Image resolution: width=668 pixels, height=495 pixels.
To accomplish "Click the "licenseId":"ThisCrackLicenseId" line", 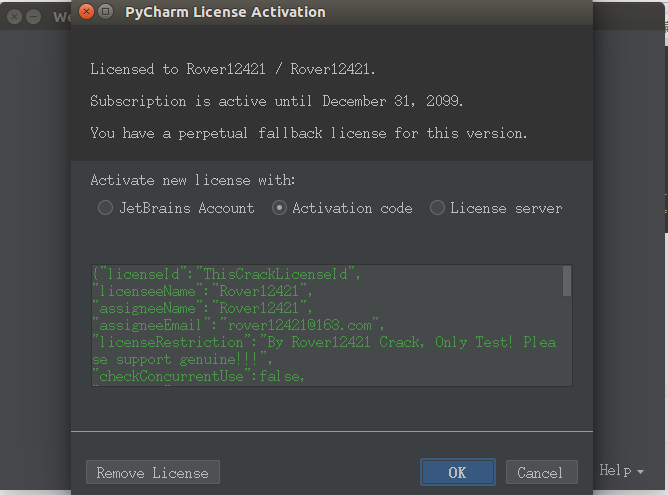I will tap(226, 274).
